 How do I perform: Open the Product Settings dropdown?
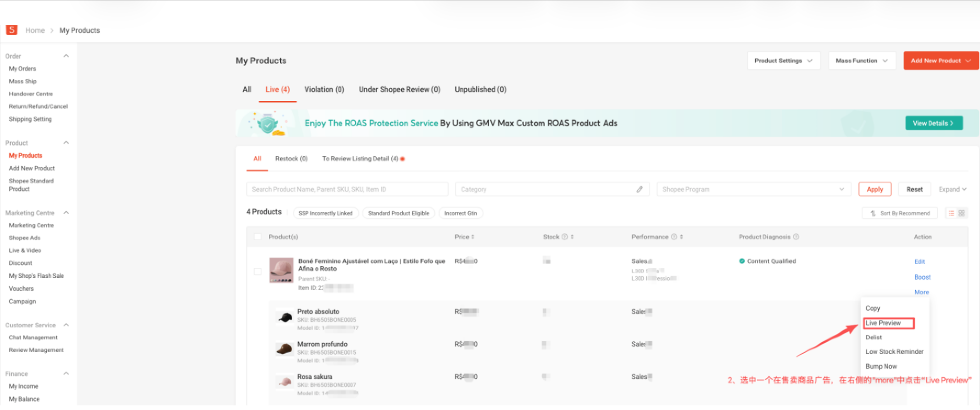(x=784, y=61)
